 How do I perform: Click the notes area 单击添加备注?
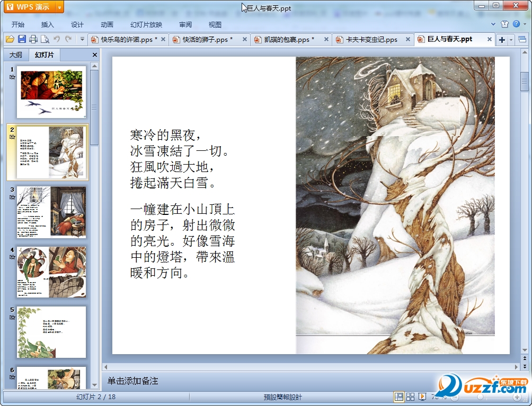click(x=132, y=381)
